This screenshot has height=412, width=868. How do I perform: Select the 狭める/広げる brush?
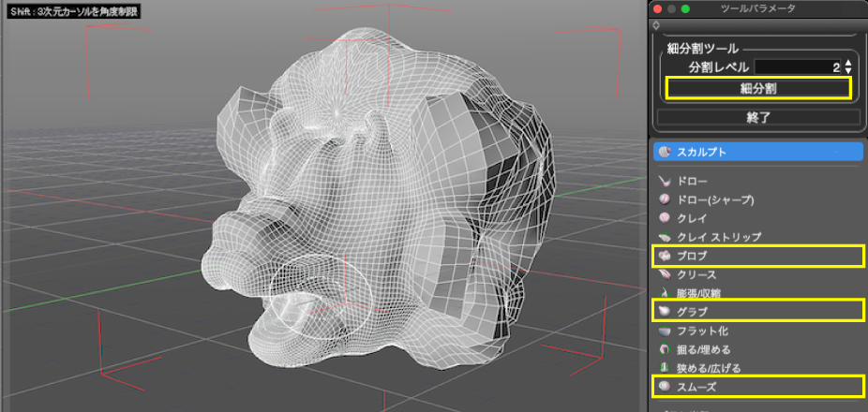click(x=696, y=368)
